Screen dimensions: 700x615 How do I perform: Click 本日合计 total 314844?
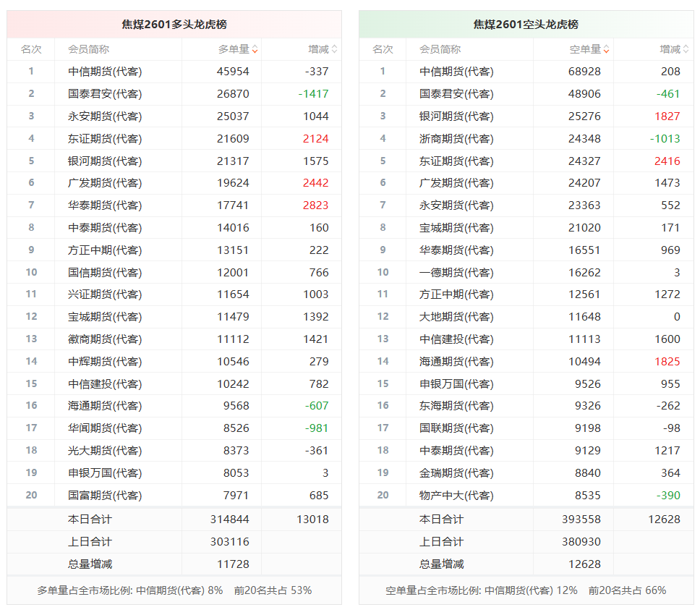pos(229,519)
